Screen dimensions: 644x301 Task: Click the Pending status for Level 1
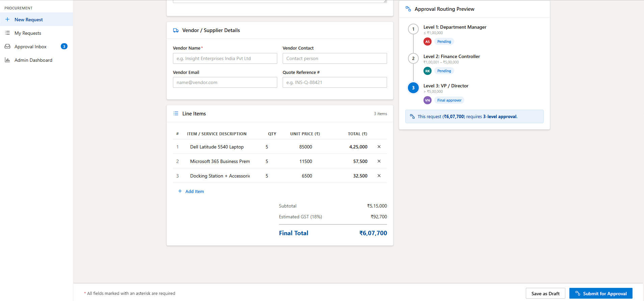tap(444, 42)
